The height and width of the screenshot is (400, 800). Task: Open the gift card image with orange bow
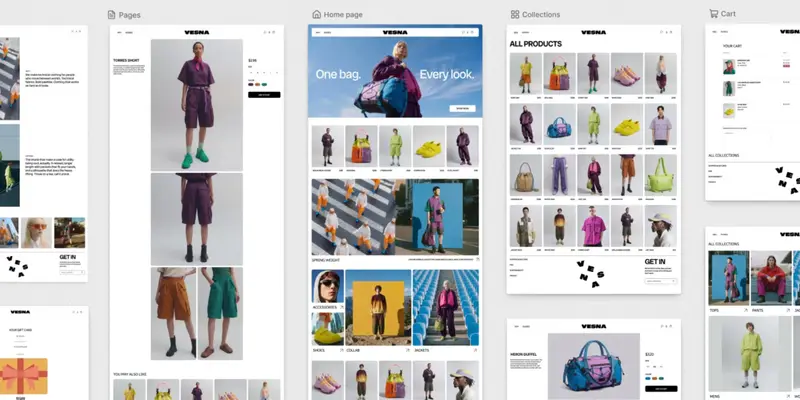23,376
